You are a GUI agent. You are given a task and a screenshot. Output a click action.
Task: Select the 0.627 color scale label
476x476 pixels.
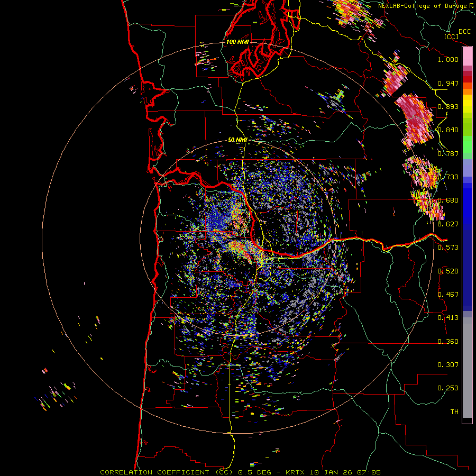coord(448,224)
